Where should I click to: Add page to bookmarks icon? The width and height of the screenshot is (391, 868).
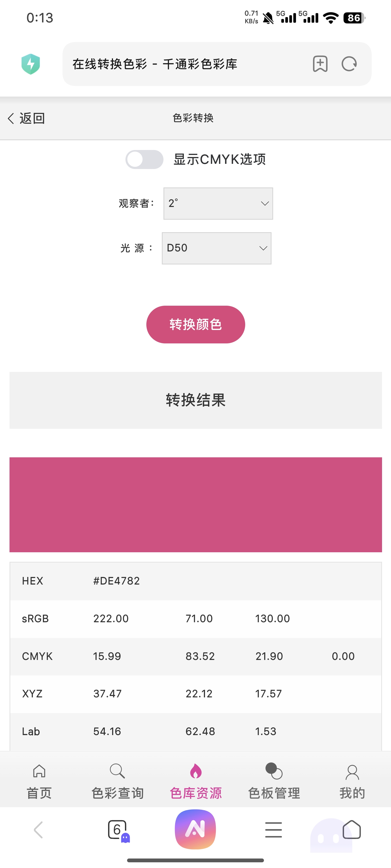pyautogui.click(x=320, y=64)
